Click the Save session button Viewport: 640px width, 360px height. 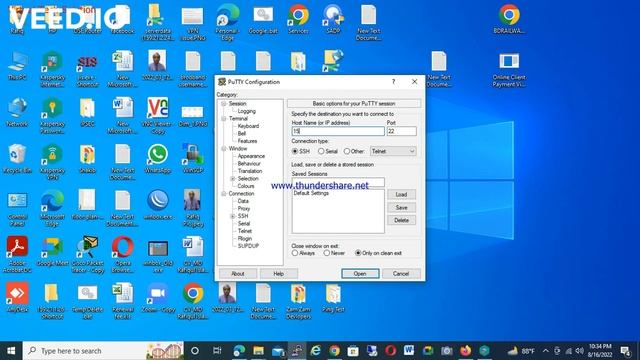coord(401,207)
